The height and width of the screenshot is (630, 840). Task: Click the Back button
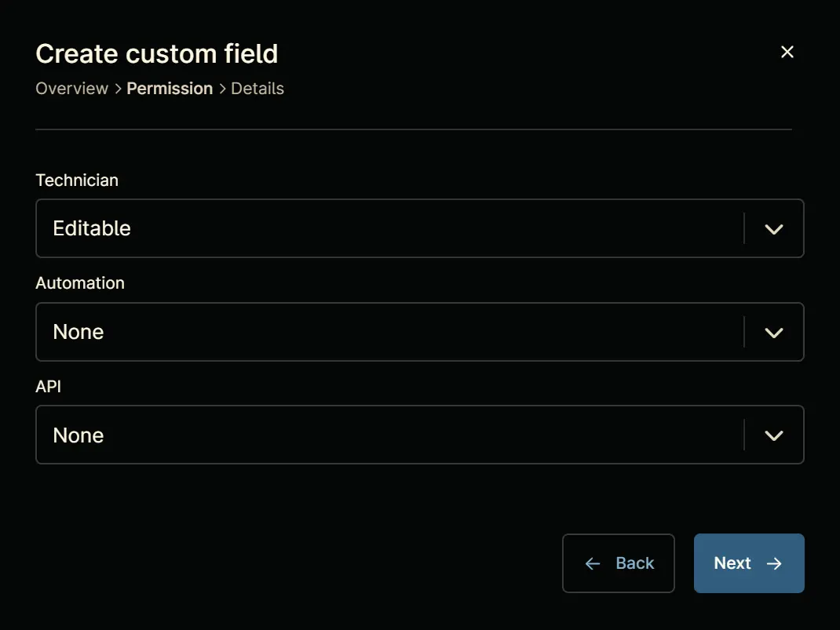point(618,563)
